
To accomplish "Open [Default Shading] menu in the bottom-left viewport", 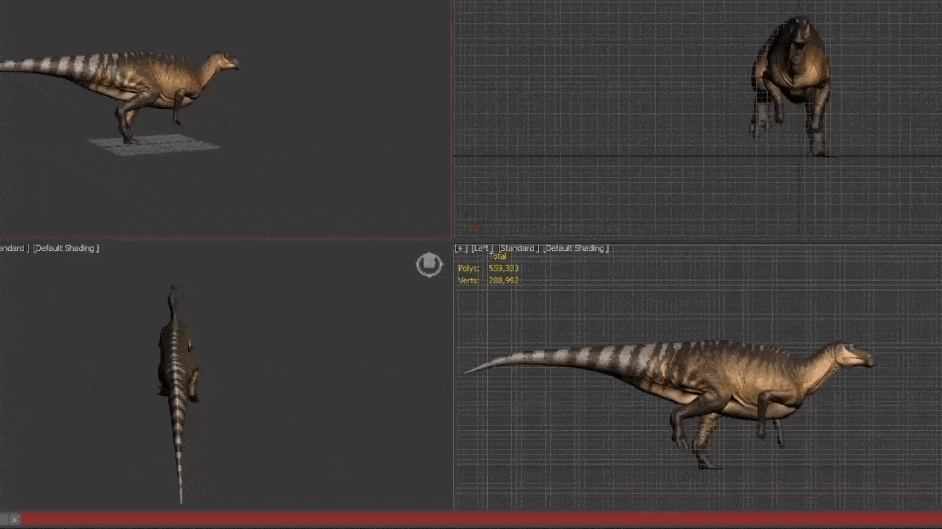I will pyautogui.click(x=66, y=248).
